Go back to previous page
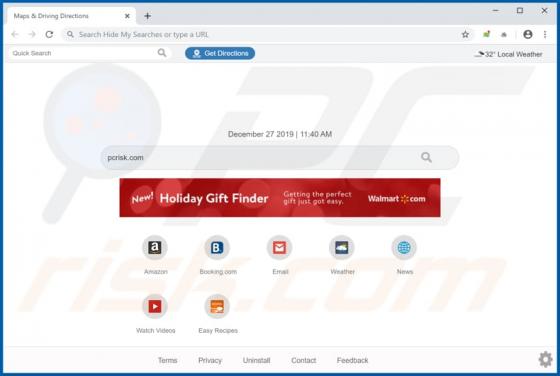This screenshot has height=376, width=560. (x=15, y=34)
